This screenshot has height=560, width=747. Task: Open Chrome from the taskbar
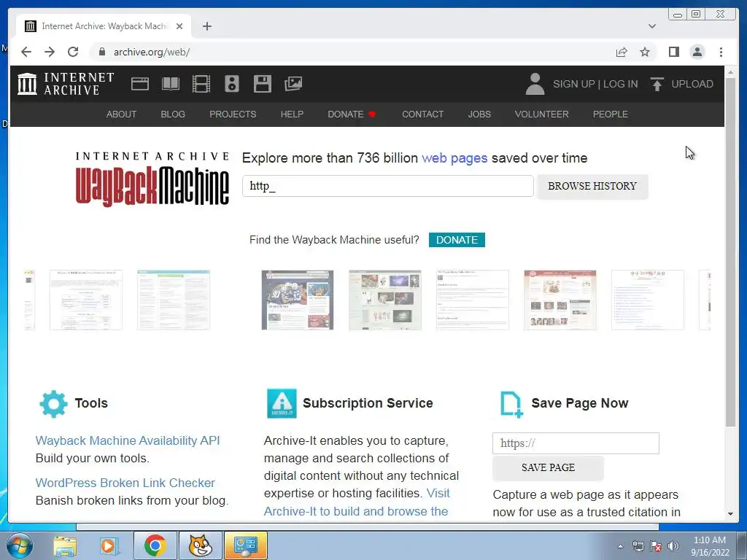(x=155, y=545)
